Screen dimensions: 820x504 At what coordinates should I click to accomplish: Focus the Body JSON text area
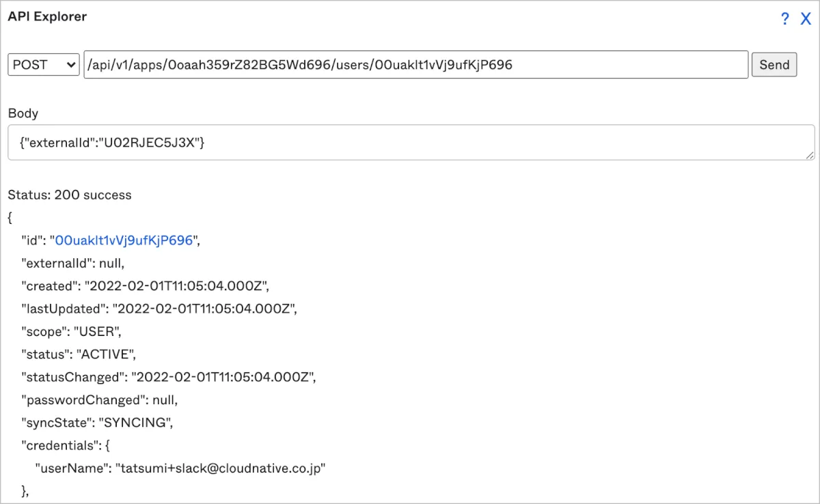410,142
